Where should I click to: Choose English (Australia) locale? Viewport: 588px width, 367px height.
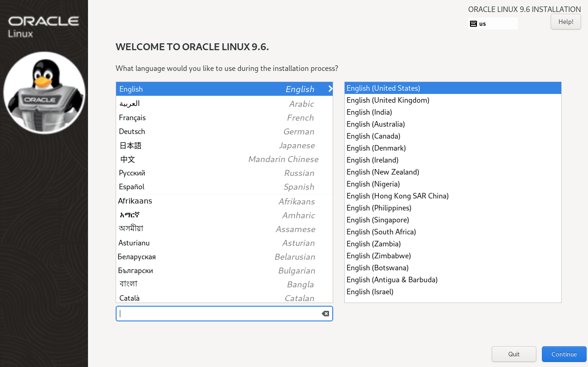tap(376, 124)
